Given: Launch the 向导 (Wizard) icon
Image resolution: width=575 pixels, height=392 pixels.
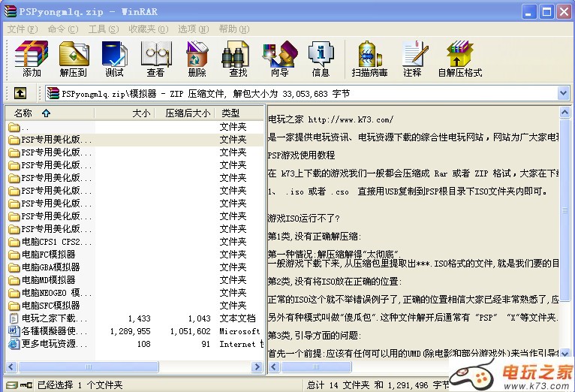Looking at the screenshot, I should tap(279, 56).
